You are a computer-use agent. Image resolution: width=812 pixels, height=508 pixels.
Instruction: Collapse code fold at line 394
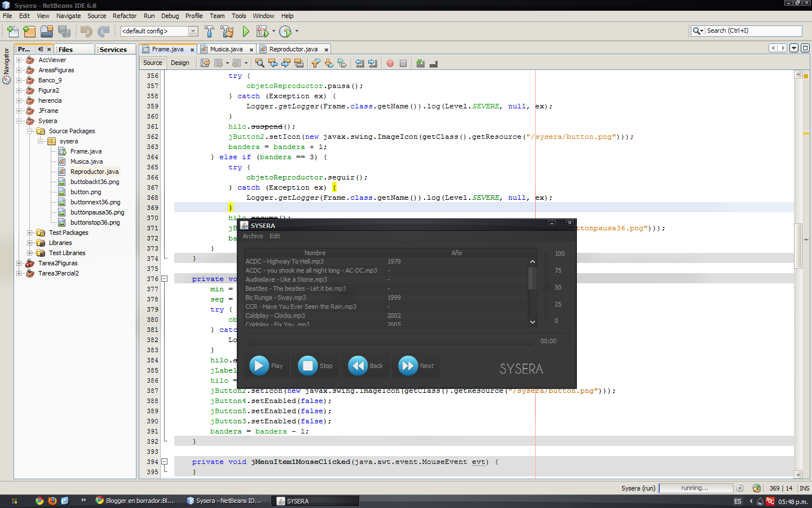coord(165,462)
